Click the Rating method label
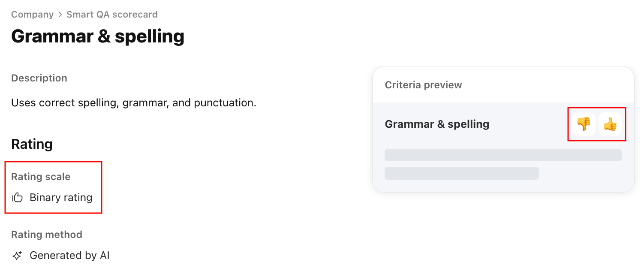 [47, 235]
